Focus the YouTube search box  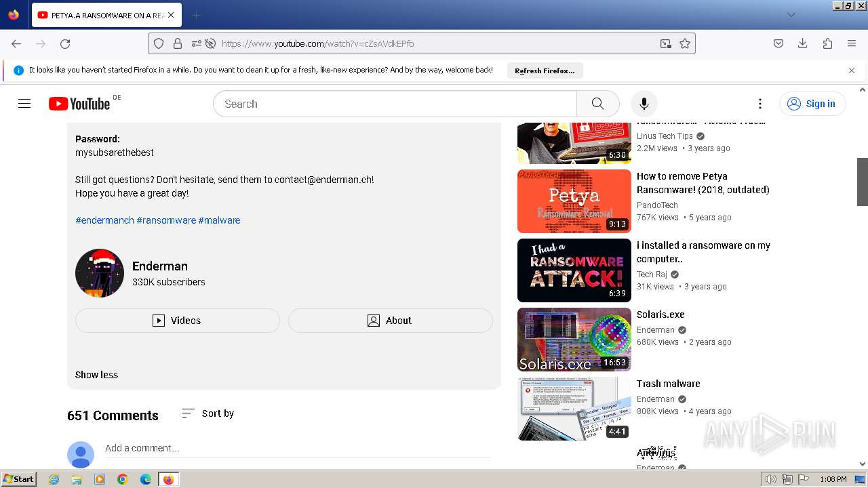395,104
